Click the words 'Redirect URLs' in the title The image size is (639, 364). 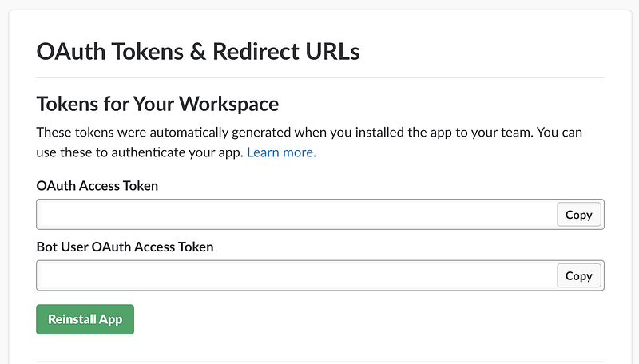coord(286,51)
